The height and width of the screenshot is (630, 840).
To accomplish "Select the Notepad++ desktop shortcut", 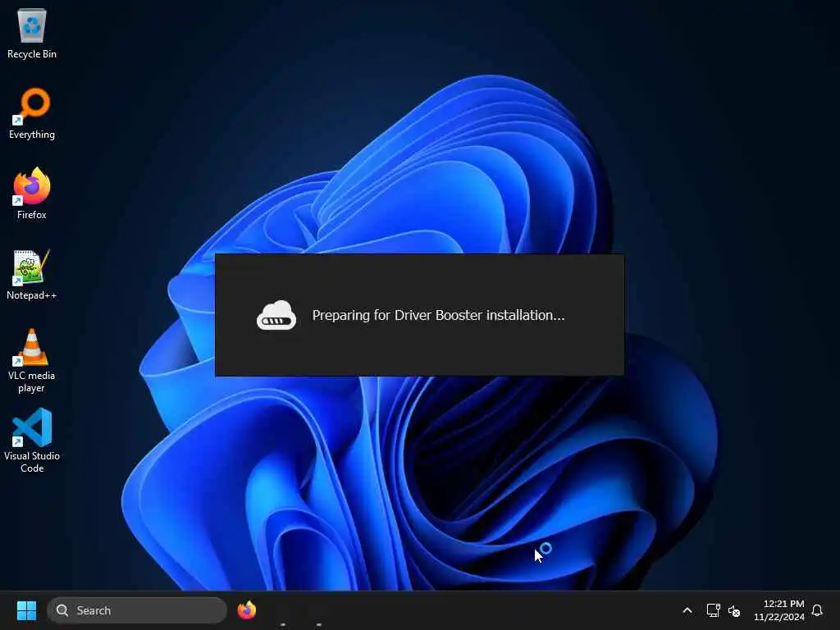I will (32, 274).
